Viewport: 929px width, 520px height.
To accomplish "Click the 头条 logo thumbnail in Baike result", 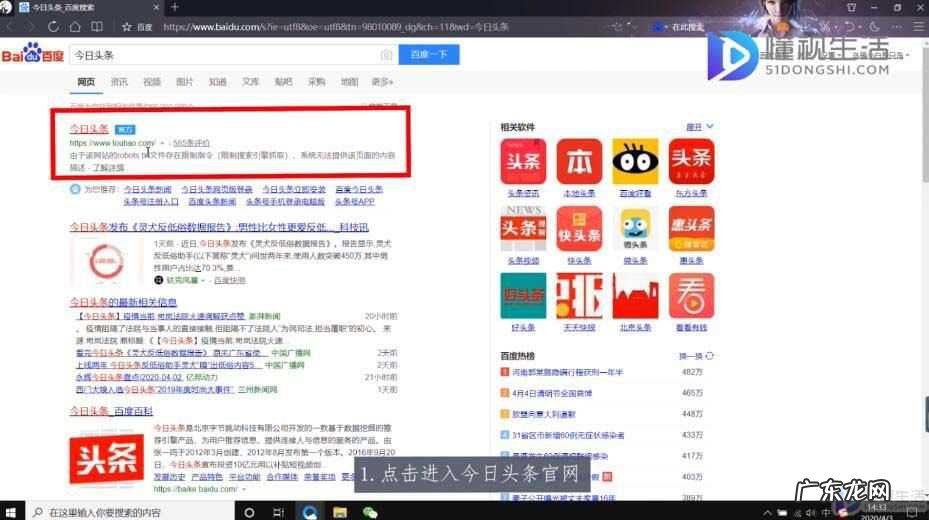I will tap(107, 458).
